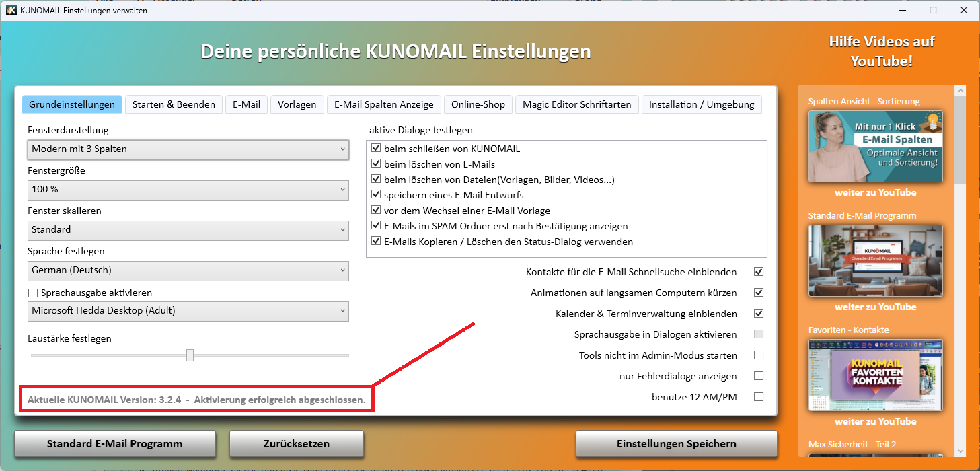
Task: Click the Zurücksetzen button
Action: click(297, 444)
